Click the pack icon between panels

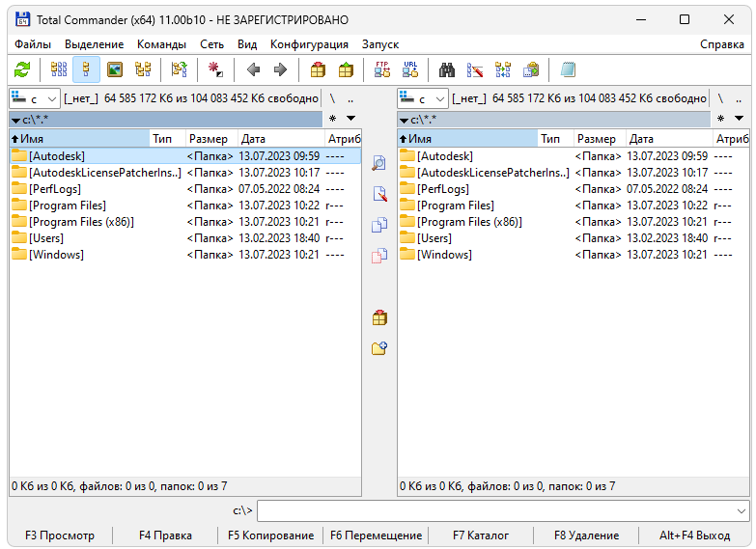coord(379,317)
